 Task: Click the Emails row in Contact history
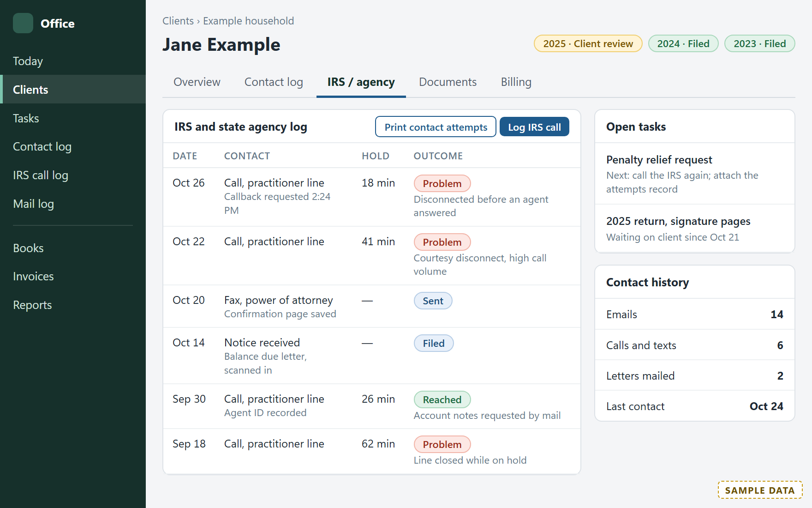[695, 314]
